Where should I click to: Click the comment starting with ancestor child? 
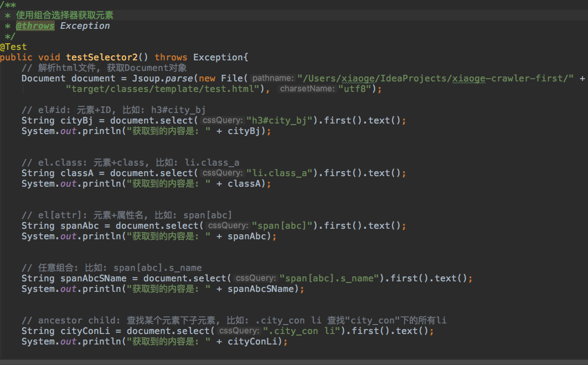[x=234, y=320]
